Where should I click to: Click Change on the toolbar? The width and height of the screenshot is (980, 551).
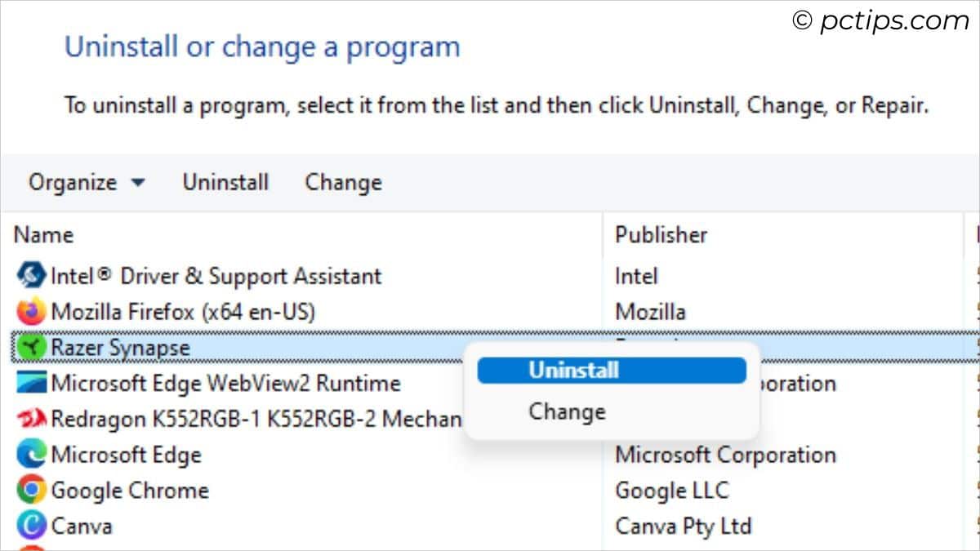click(343, 182)
